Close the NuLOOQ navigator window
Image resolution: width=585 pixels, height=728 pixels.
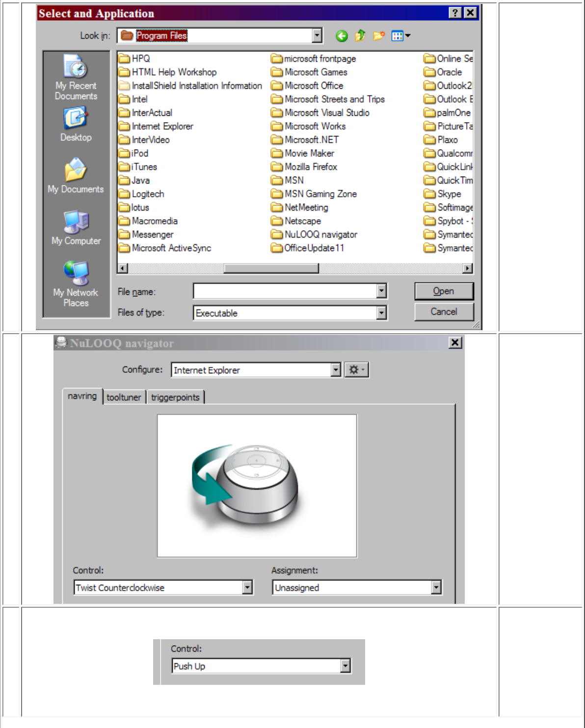pyautogui.click(x=455, y=342)
